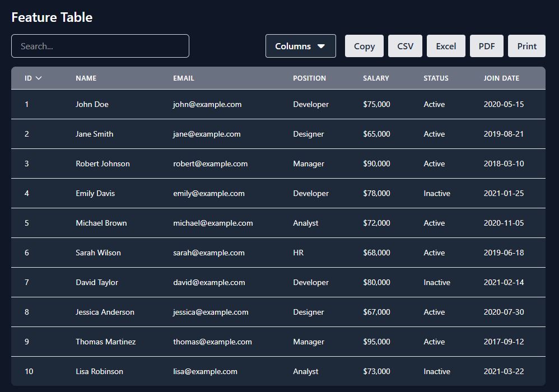
Task: Focus the Search input field
Action: click(x=100, y=46)
